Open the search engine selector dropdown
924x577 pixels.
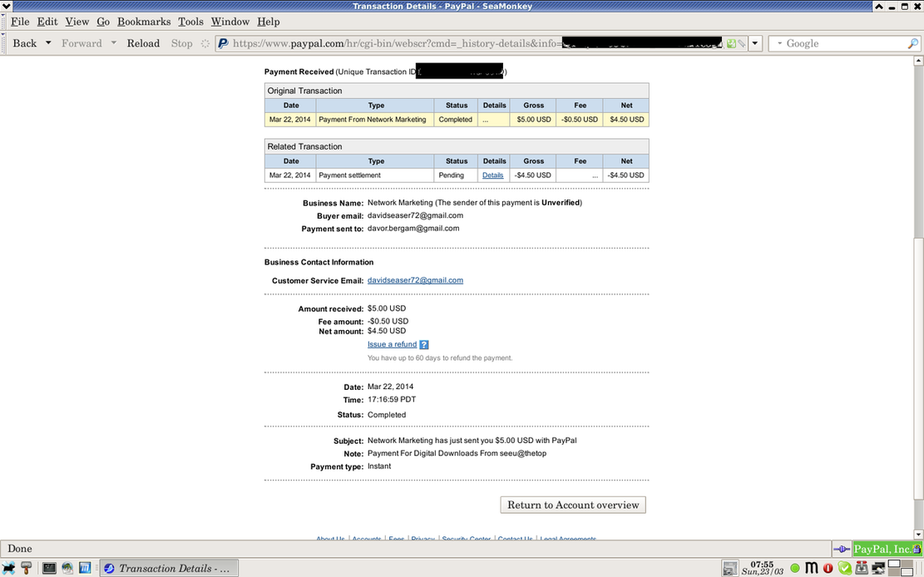pyautogui.click(x=778, y=43)
